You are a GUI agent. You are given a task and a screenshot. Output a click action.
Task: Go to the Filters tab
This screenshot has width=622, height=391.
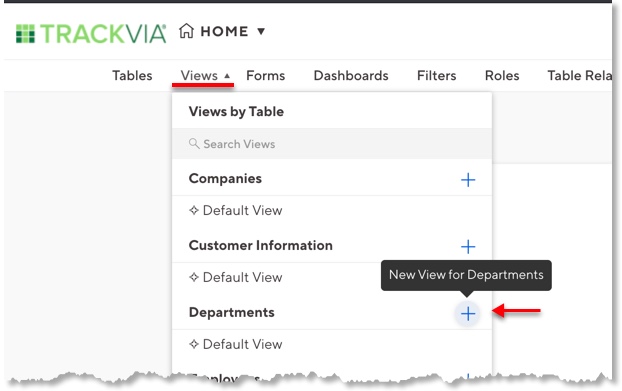click(436, 75)
